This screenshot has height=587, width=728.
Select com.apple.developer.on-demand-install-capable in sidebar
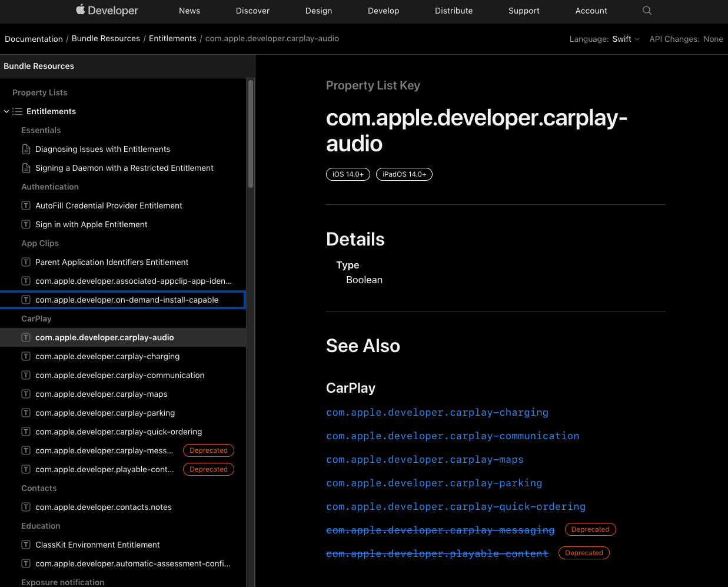point(127,300)
